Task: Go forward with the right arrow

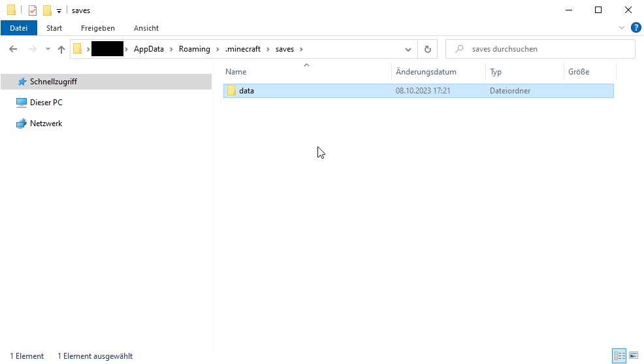Action: click(33, 49)
